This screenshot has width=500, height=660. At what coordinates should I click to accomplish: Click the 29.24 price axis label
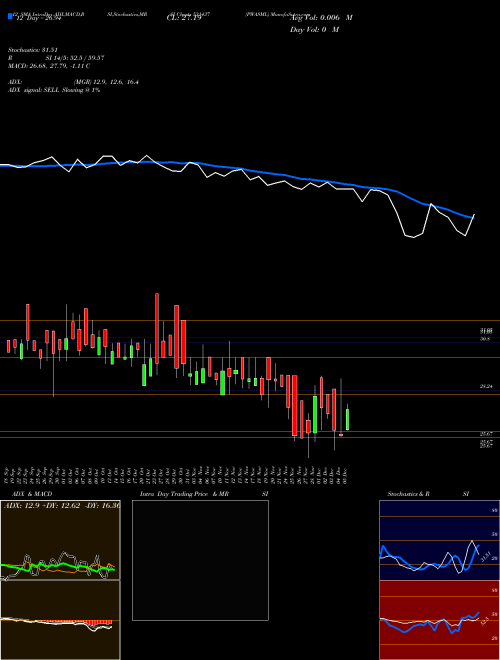(486, 386)
